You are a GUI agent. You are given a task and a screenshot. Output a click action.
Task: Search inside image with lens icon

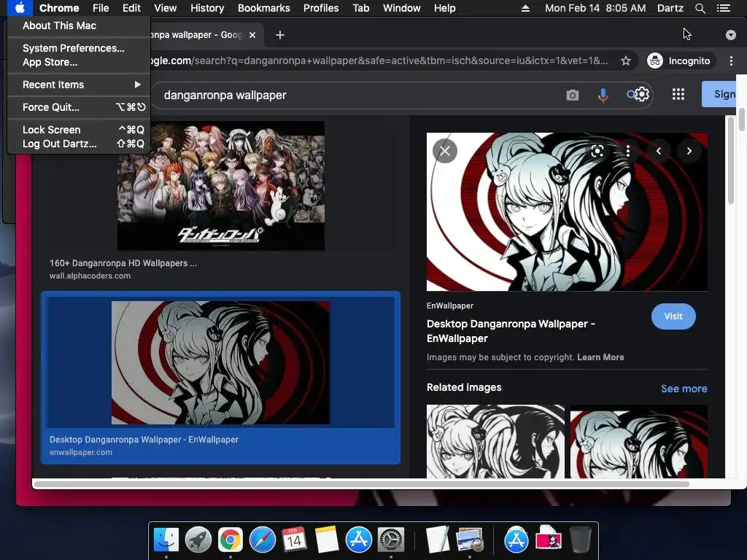click(x=597, y=151)
